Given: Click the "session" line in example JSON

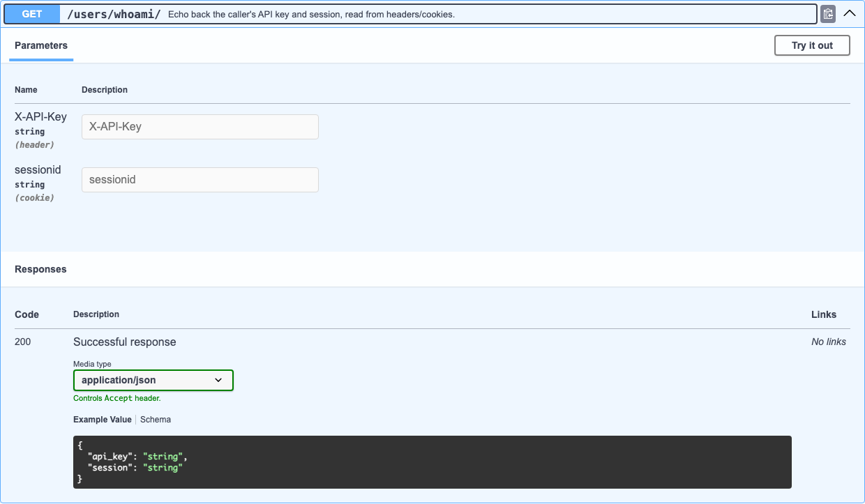Looking at the screenshot, I should [x=135, y=468].
